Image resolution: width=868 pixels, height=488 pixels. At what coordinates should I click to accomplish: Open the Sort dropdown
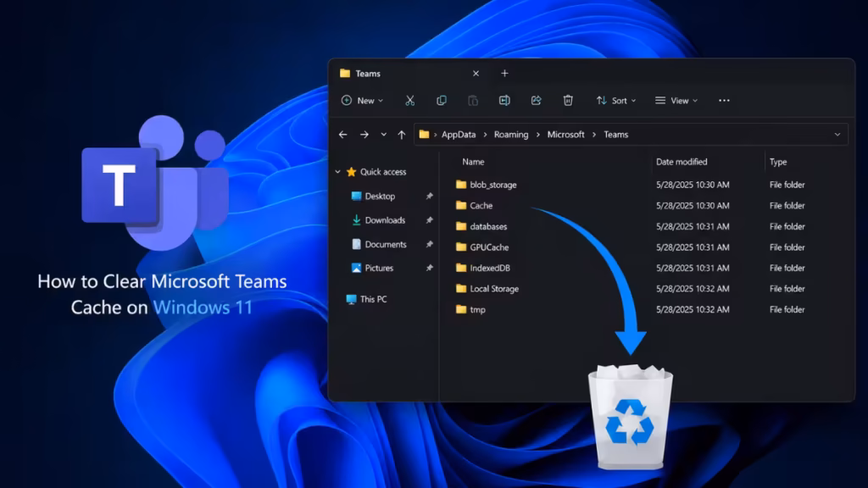(615, 101)
